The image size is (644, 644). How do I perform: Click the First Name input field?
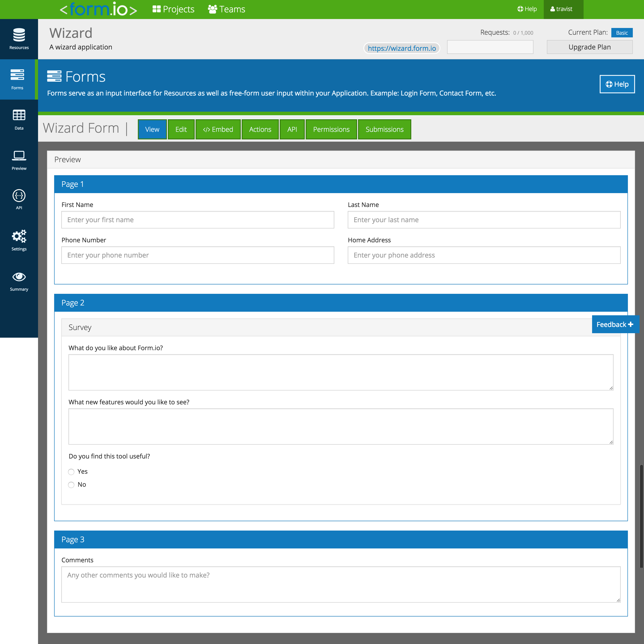coord(198,220)
